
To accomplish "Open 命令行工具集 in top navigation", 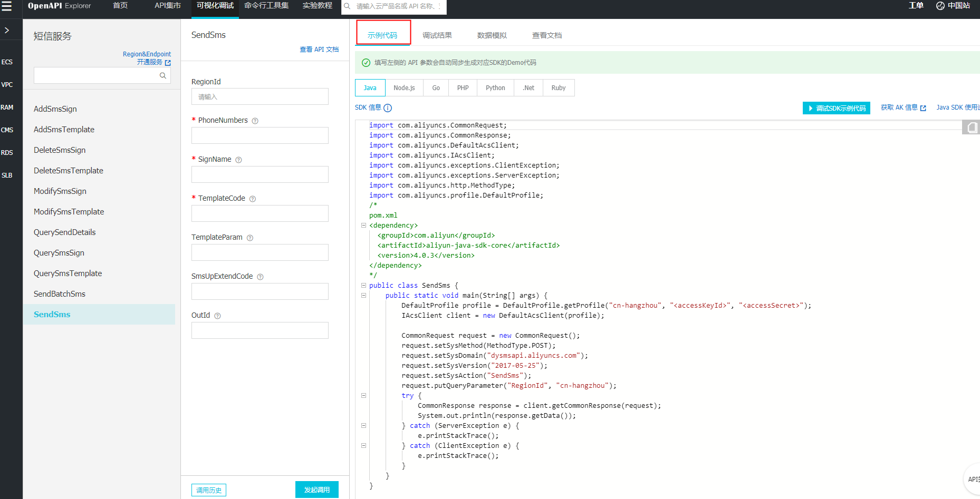I will coord(266,6).
